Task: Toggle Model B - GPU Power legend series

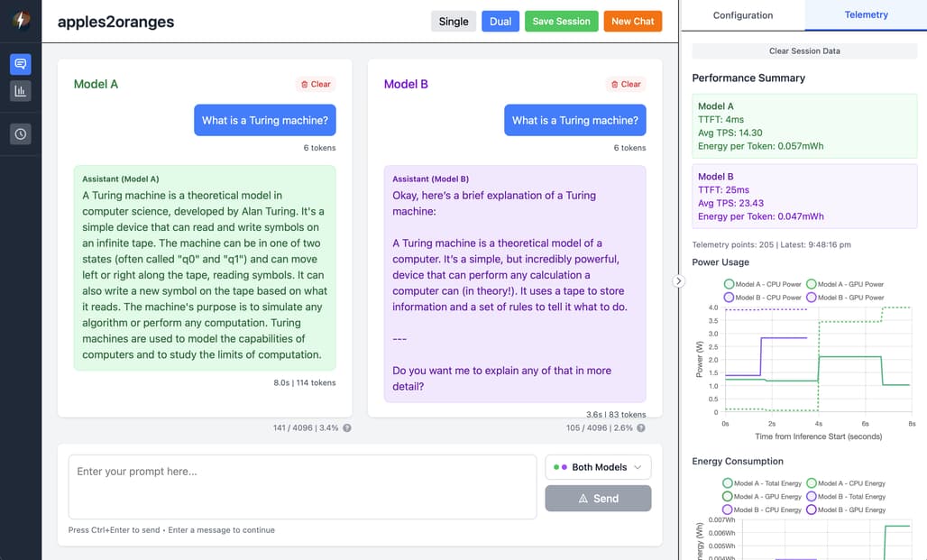Action: coord(845,297)
